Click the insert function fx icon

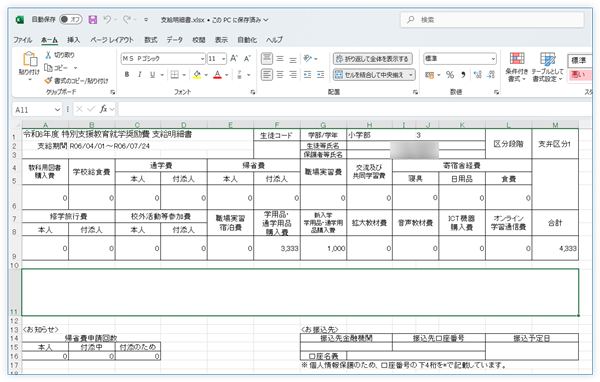104,109
